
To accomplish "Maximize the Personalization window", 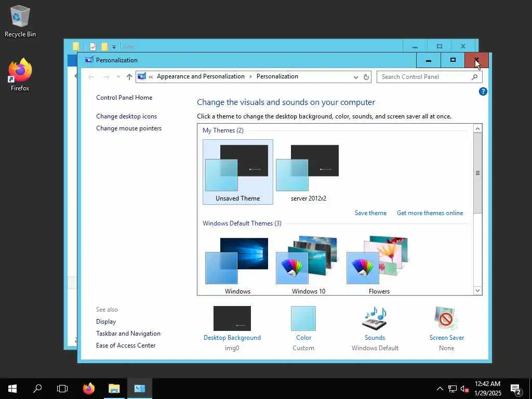I will pos(453,60).
